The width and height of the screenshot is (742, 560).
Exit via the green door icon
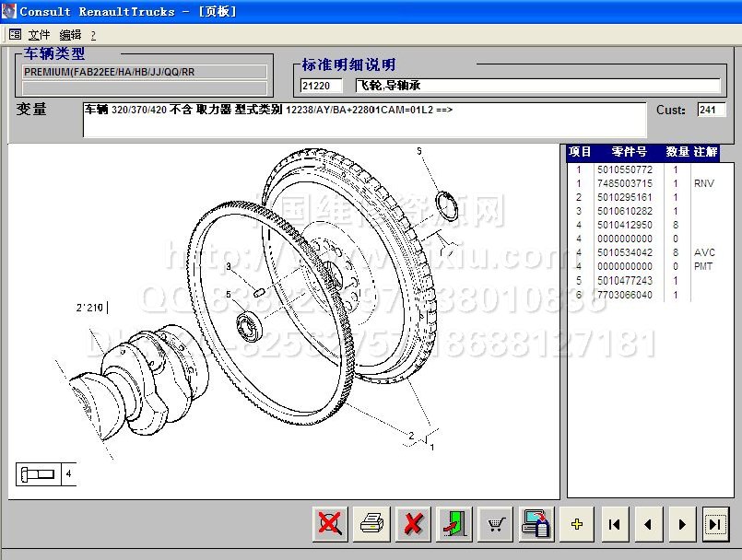coord(454,524)
